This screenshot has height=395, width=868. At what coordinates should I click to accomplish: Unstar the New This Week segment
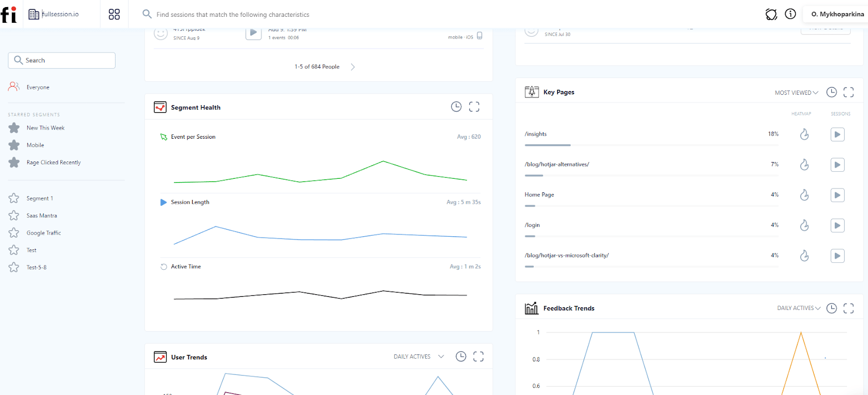click(x=14, y=128)
